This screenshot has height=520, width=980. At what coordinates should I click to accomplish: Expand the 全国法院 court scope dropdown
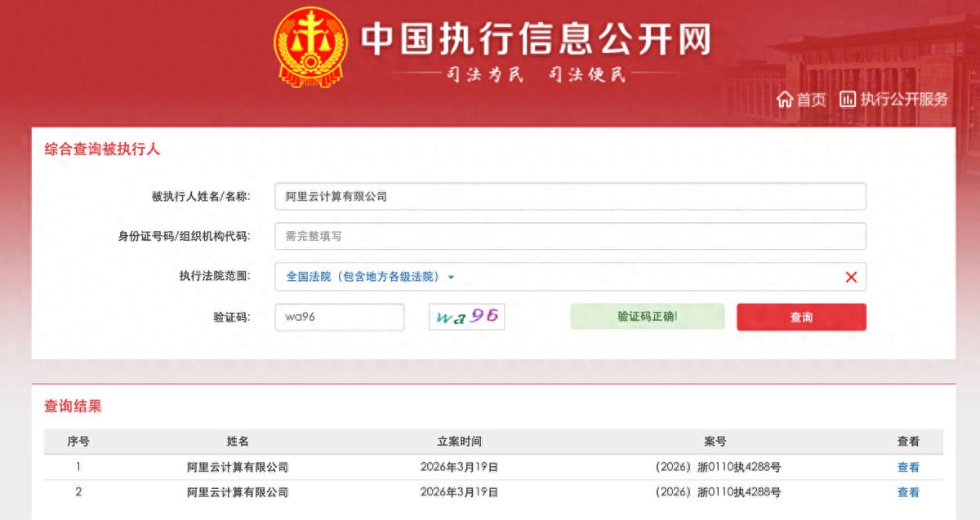click(x=370, y=277)
